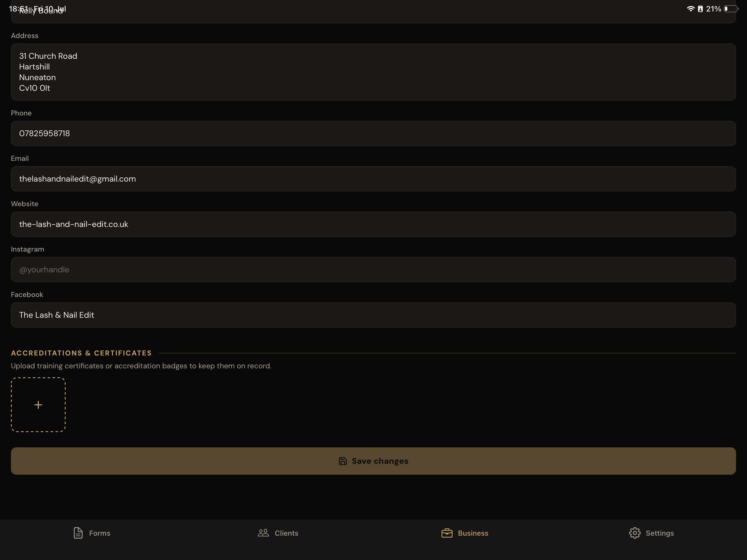Open the Settings tab
Image resolution: width=747 pixels, height=560 pixels.
tap(651, 533)
